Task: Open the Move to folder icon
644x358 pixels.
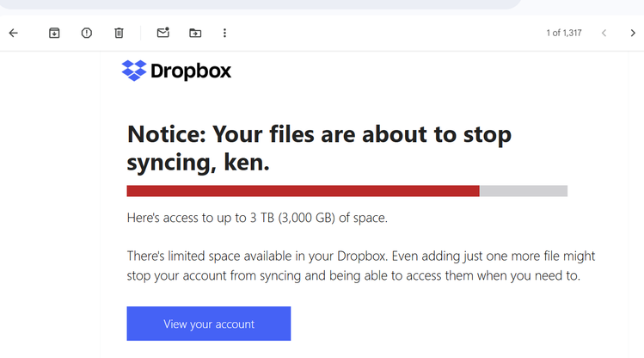Action: (x=195, y=33)
